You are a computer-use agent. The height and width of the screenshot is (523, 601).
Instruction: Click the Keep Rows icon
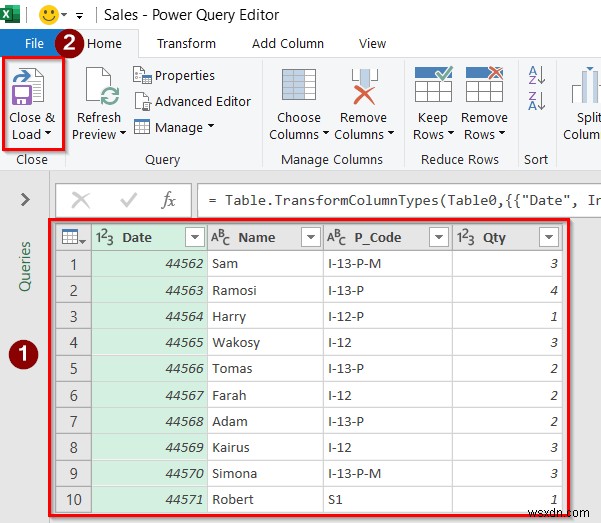pos(434,84)
